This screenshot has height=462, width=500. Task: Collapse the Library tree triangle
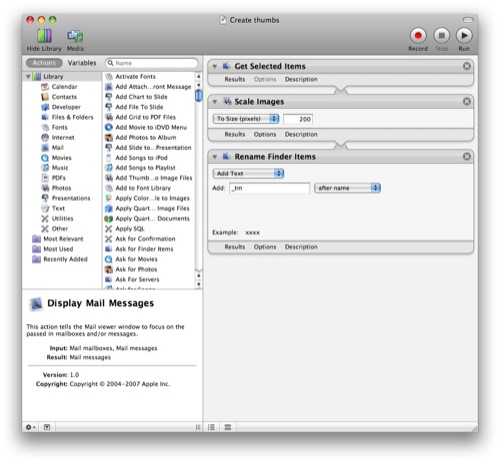28,77
